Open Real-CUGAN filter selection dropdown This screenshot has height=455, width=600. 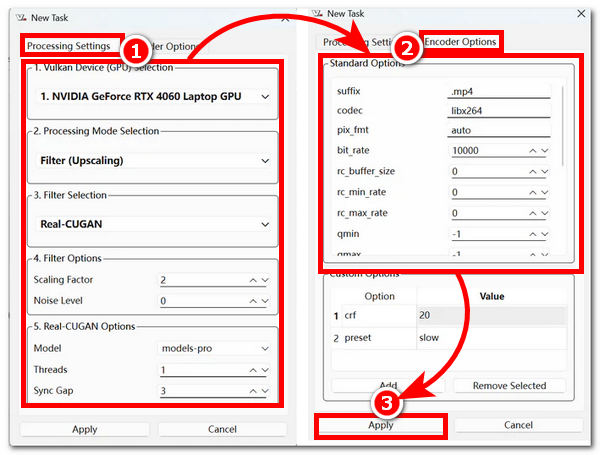click(x=153, y=224)
